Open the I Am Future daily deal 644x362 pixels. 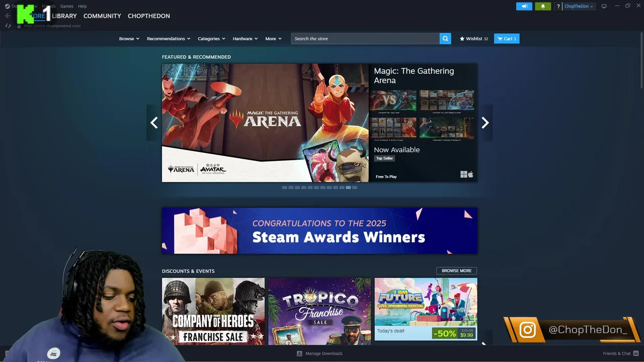click(x=426, y=309)
